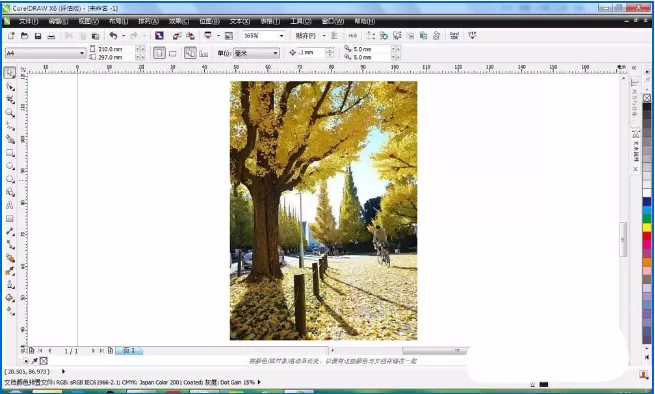Viewport: 655px width, 394px height.
Task: Toggle portrait page orientation
Action: pos(159,53)
